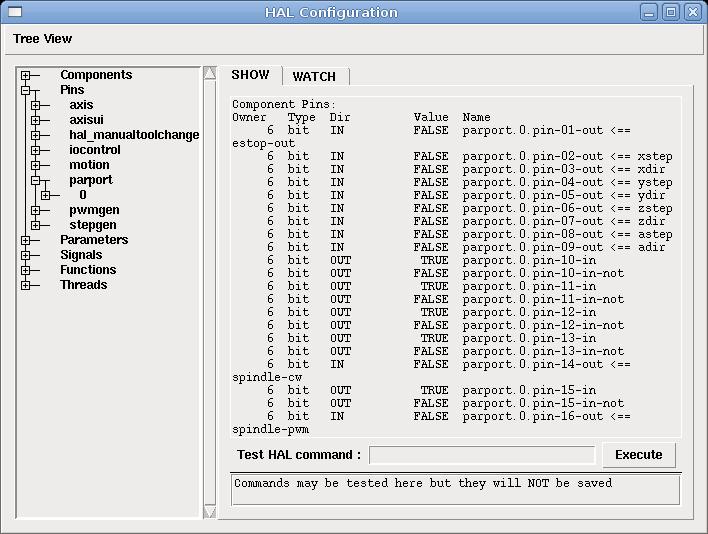708x534 pixels.
Task: Collapse the parport pins node
Action: tap(36, 180)
